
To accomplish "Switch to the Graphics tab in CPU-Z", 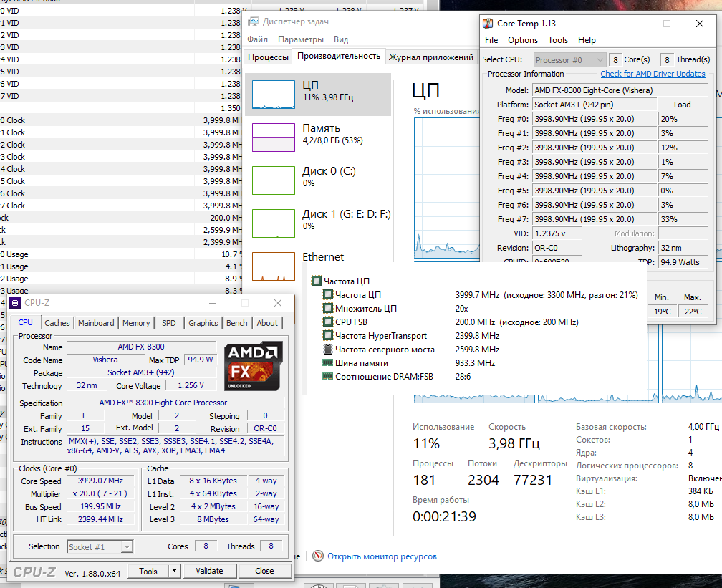I will (x=203, y=323).
